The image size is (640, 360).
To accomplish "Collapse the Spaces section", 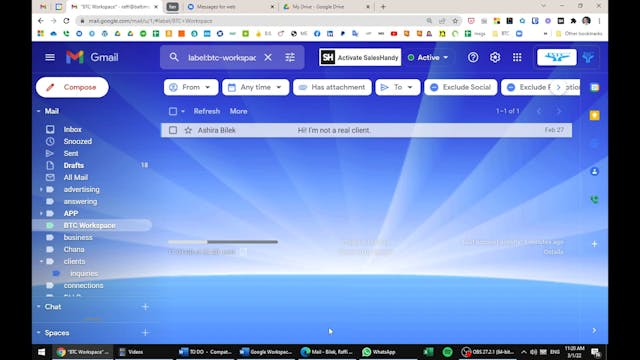I will pyautogui.click(x=38, y=333).
